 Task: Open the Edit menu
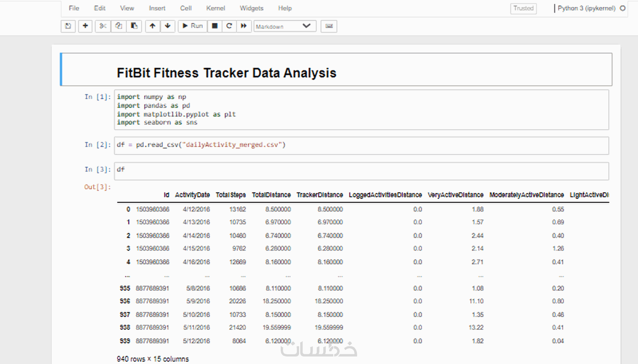pos(99,8)
